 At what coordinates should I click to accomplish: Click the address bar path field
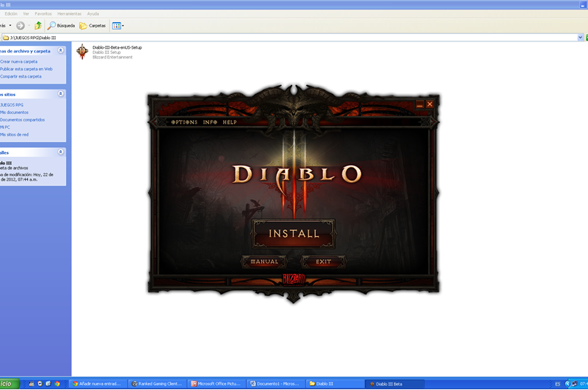288,38
